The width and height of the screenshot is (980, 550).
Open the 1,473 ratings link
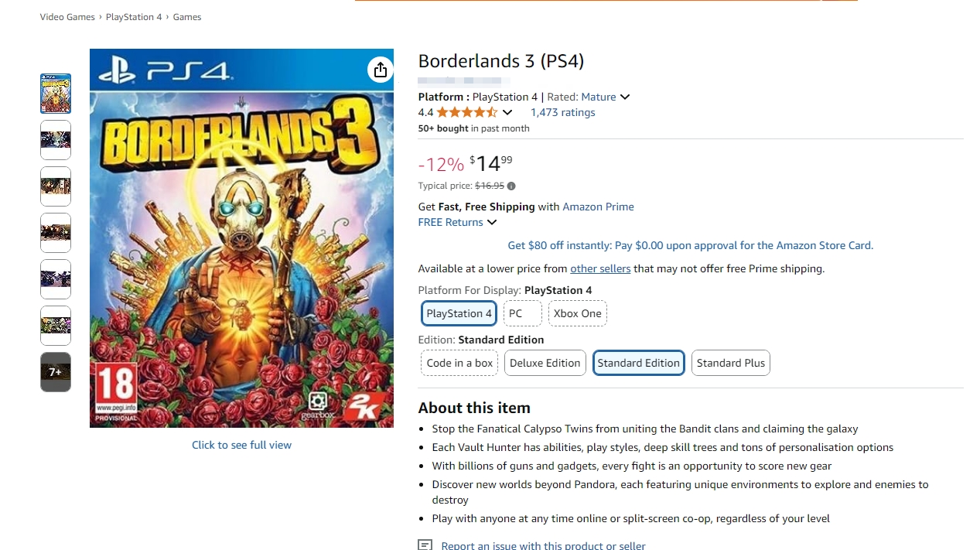[562, 113]
